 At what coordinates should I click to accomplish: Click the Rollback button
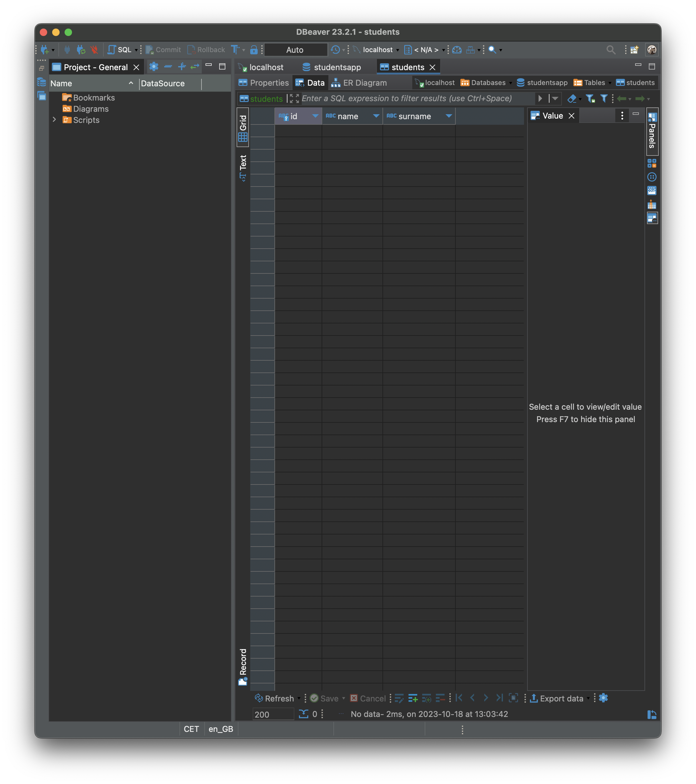coord(206,49)
